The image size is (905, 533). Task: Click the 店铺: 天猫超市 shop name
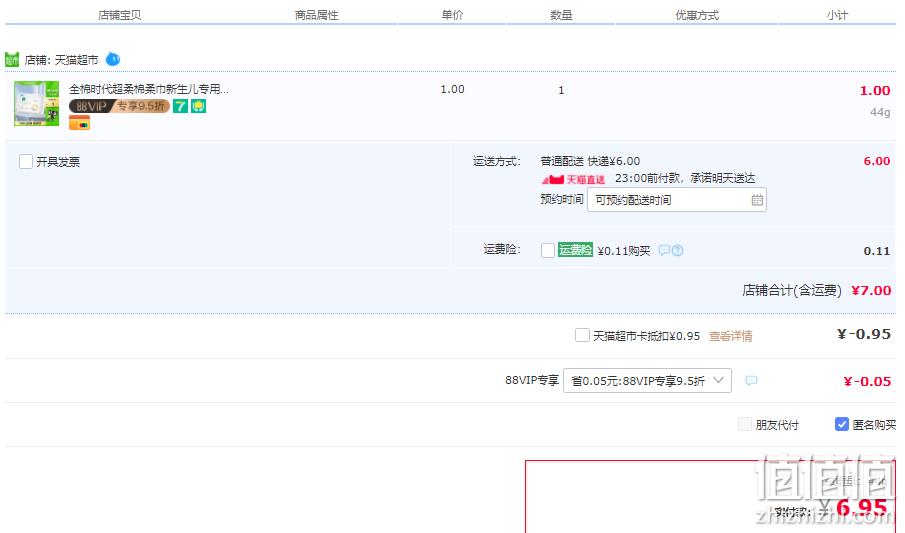61,60
